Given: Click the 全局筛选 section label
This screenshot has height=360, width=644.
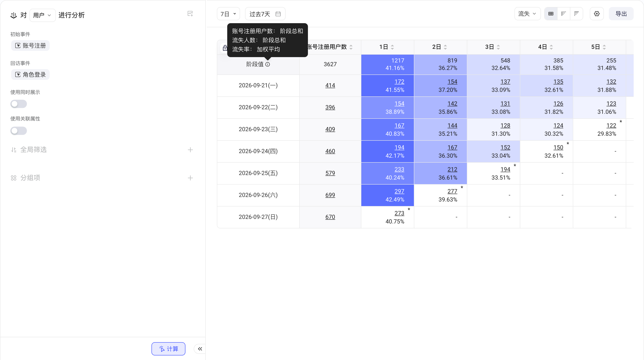Looking at the screenshot, I should [x=34, y=150].
